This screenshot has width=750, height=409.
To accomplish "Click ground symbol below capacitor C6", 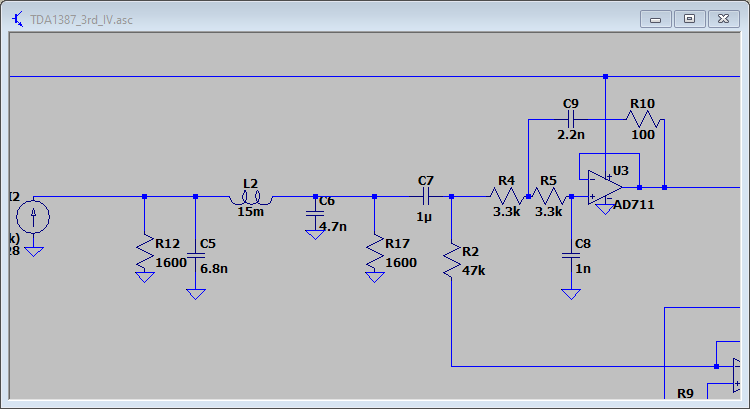I will coord(315,234).
